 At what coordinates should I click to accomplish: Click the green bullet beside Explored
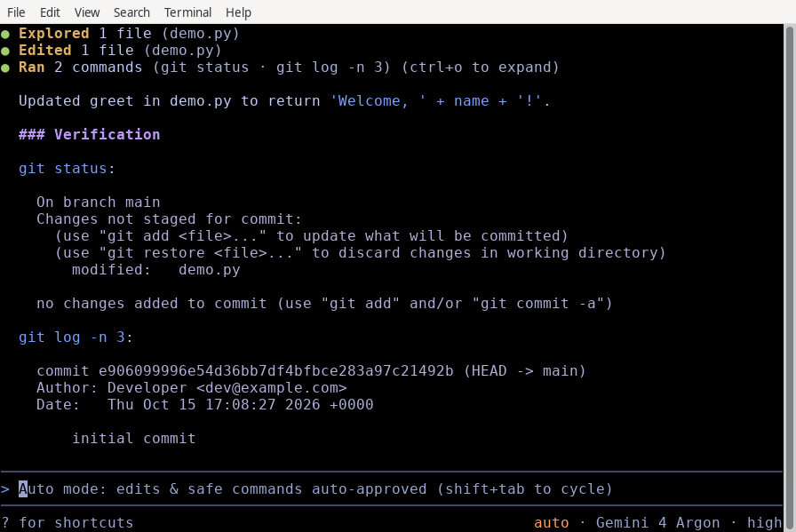(x=5, y=34)
